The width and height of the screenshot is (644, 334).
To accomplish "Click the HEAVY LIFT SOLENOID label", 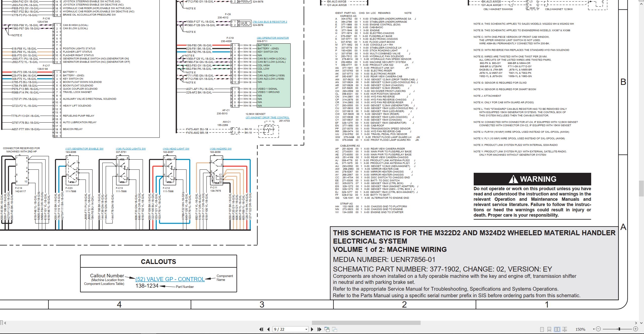I will 77,106.
